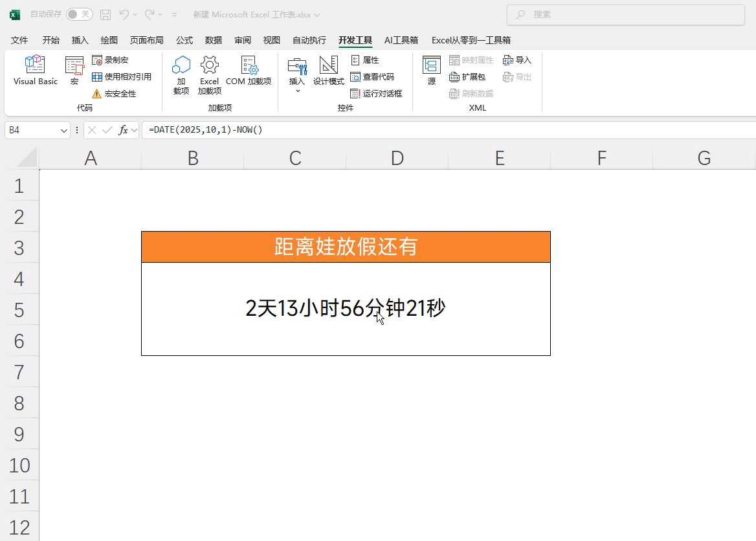Switch to the 页面布局 tab
This screenshot has width=756, height=541.
point(146,40)
